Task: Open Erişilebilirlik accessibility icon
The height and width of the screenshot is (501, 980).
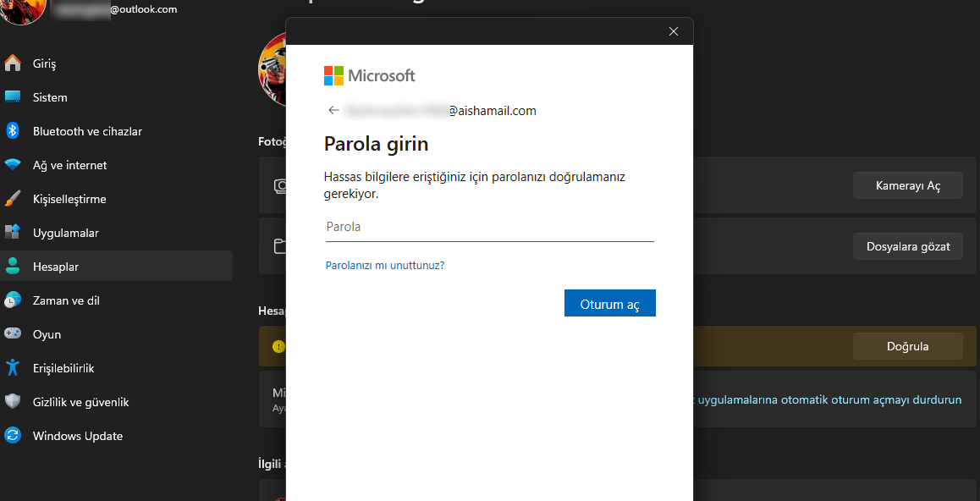Action: point(13,367)
